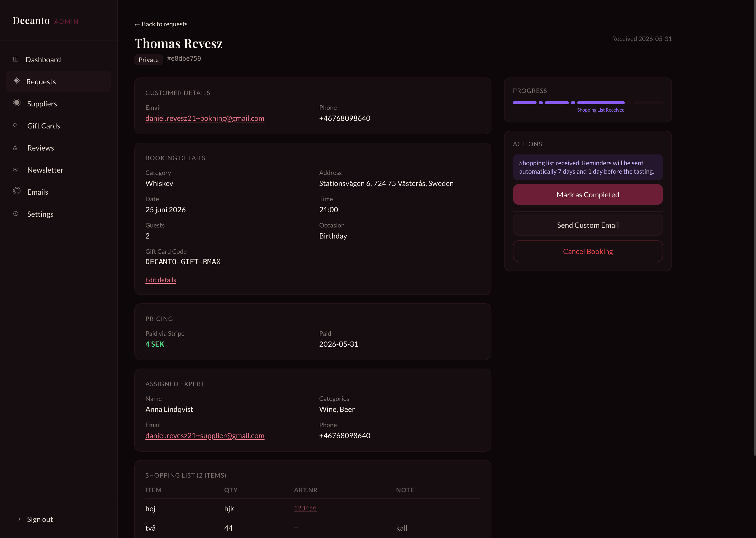
Task: Click the Settings circle icon
Action: tap(15, 214)
